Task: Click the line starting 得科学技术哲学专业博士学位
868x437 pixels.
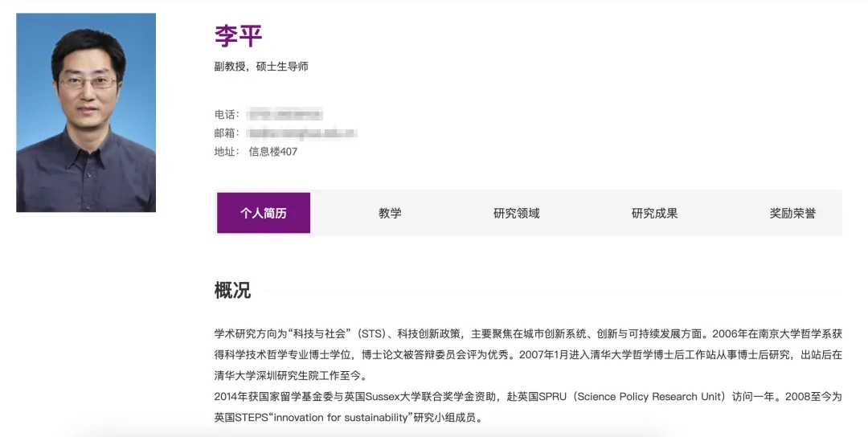Action: pyautogui.click(x=528, y=354)
